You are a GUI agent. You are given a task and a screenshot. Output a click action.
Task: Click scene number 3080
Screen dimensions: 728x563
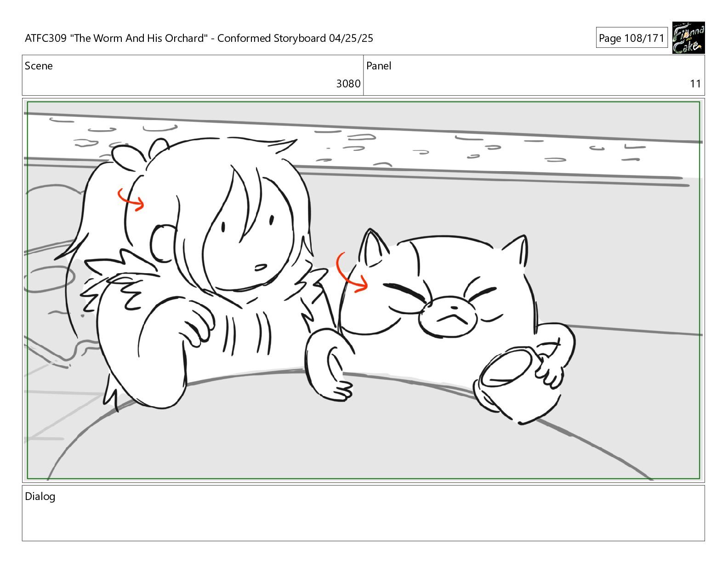tap(348, 84)
